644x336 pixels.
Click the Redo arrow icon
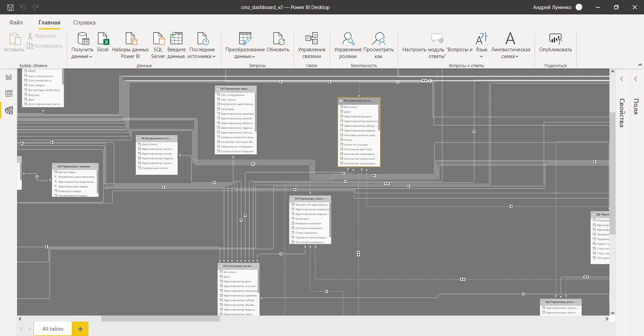click(36, 7)
